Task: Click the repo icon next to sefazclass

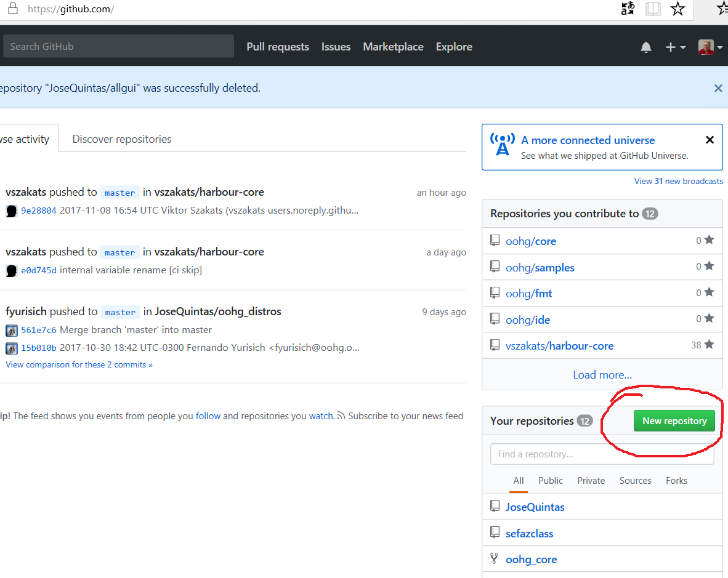Action: click(x=495, y=532)
